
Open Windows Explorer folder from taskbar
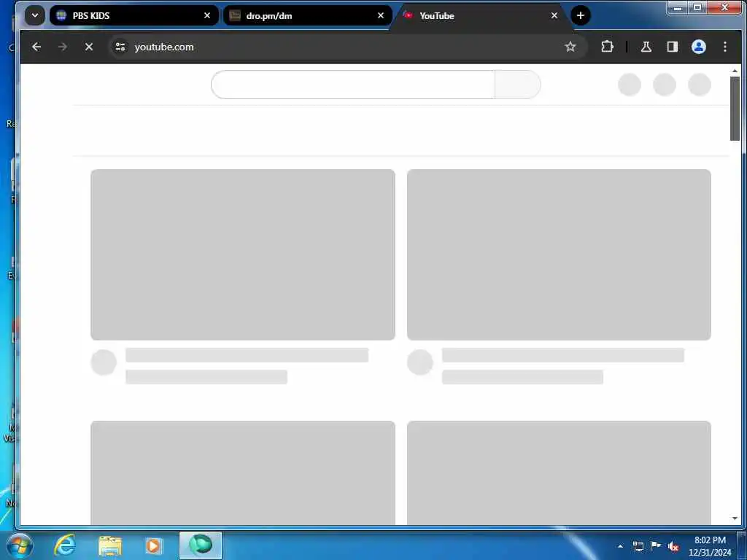point(110,545)
